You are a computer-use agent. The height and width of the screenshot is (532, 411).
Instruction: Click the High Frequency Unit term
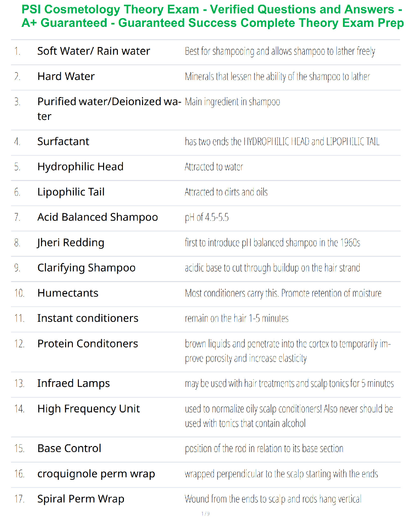point(89,409)
